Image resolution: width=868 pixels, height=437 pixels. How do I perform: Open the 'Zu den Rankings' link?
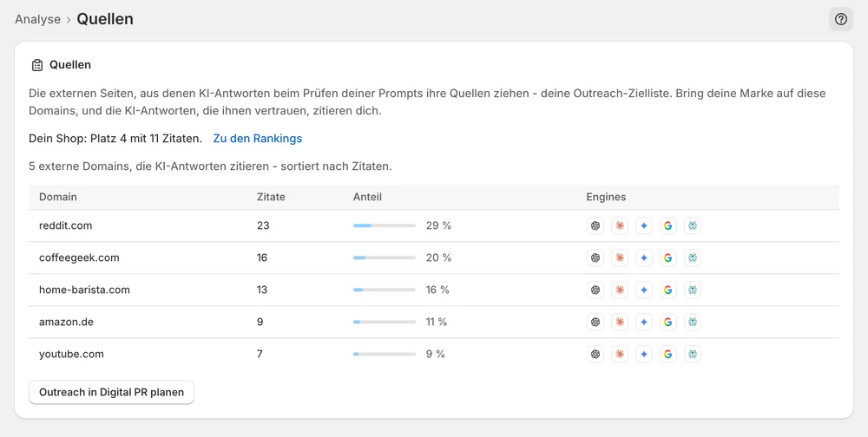[258, 138]
